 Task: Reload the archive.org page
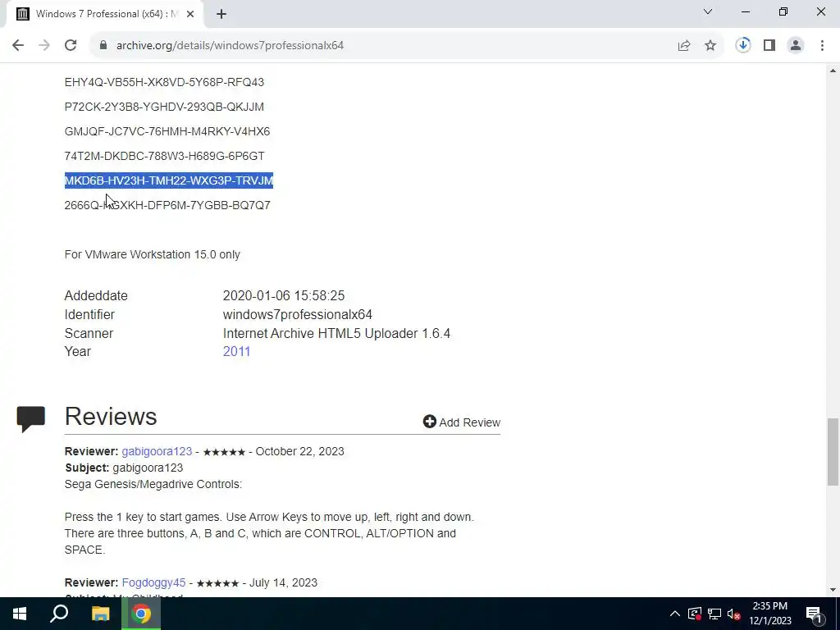pos(71,46)
